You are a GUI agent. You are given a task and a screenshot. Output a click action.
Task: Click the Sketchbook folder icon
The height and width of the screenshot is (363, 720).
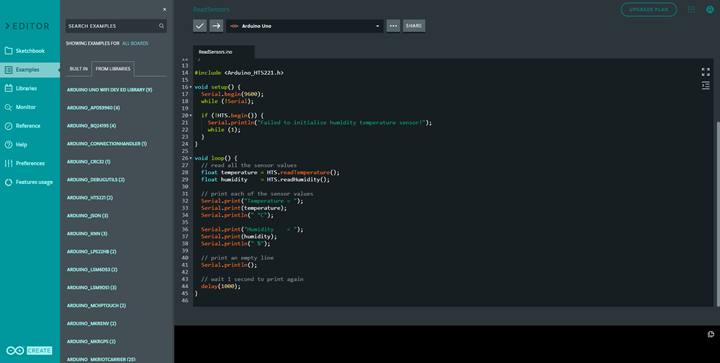(8, 51)
